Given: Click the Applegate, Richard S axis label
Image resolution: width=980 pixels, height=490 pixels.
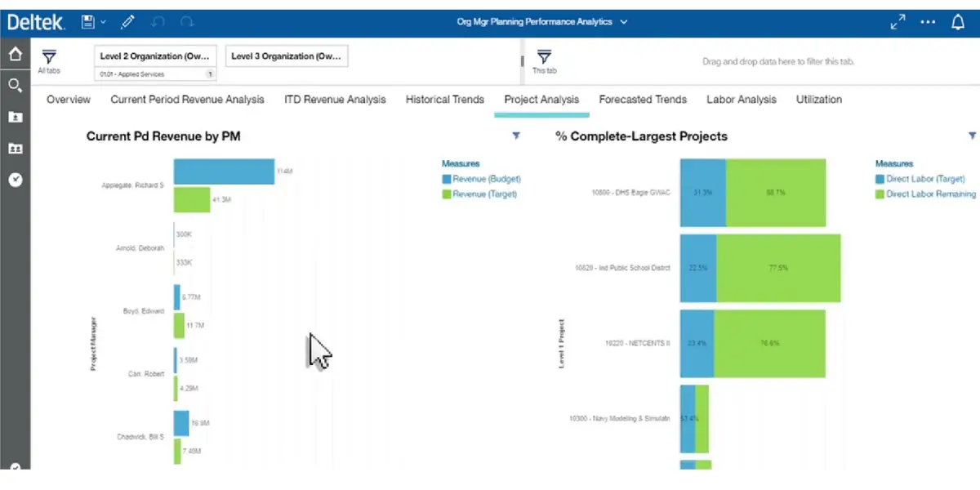Looking at the screenshot, I should (x=132, y=185).
